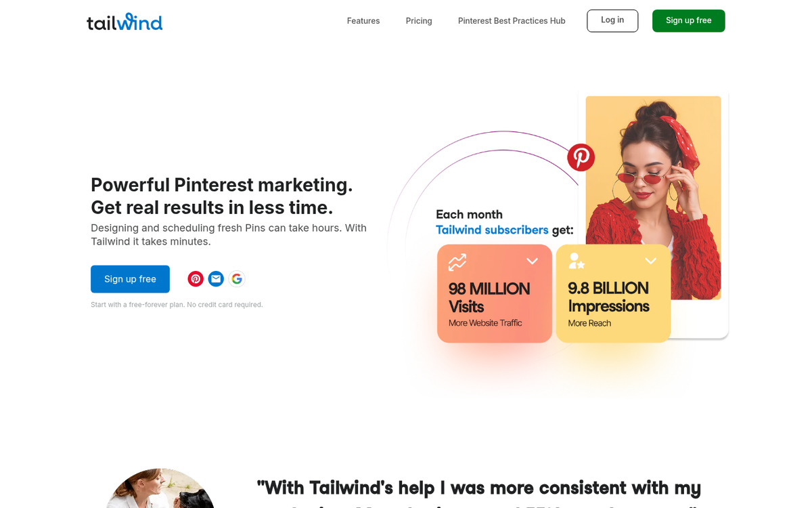Screen dimensions: 812x508
Task: Expand the 9.8 Billion Impressions card
Action: 650,260
